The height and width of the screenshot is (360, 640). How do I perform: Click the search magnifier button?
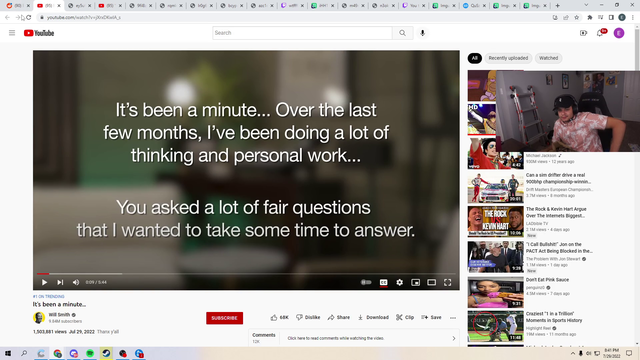click(x=402, y=33)
